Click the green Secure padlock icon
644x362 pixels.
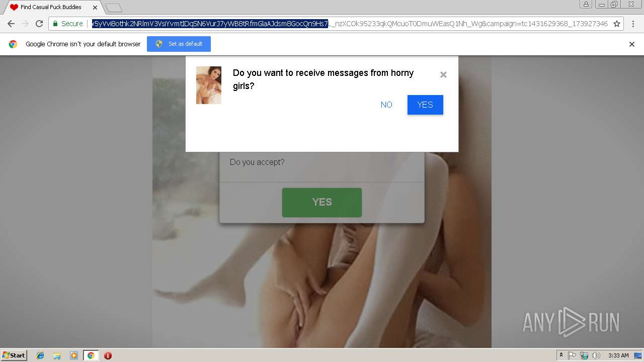pyautogui.click(x=54, y=24)
